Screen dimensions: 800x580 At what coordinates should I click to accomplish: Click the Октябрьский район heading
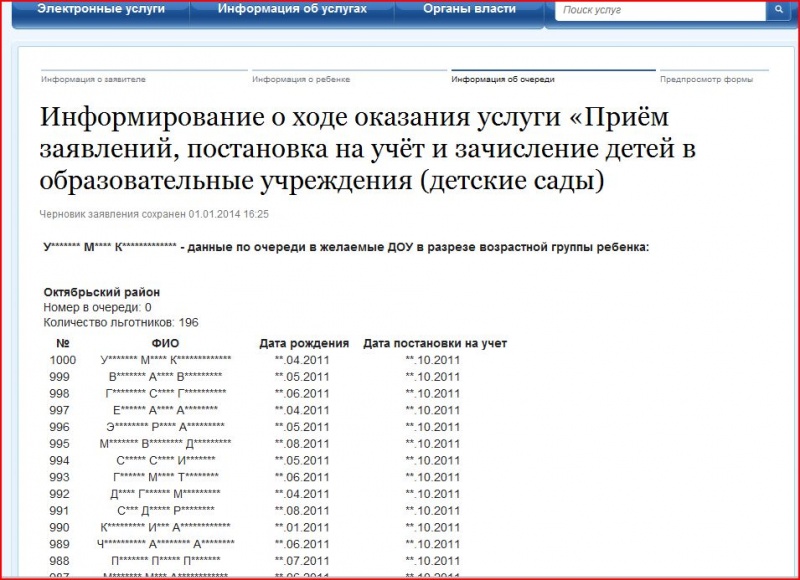coord(102,292)
